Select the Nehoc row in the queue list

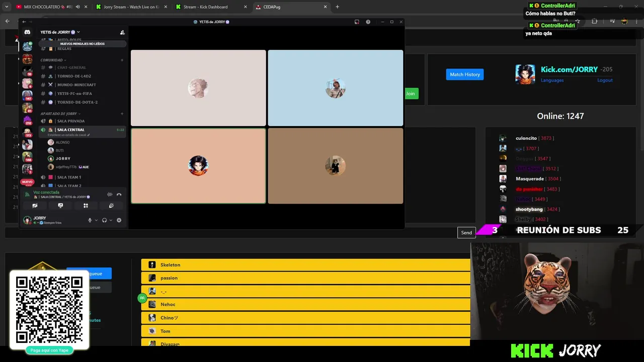coord(306,305)
